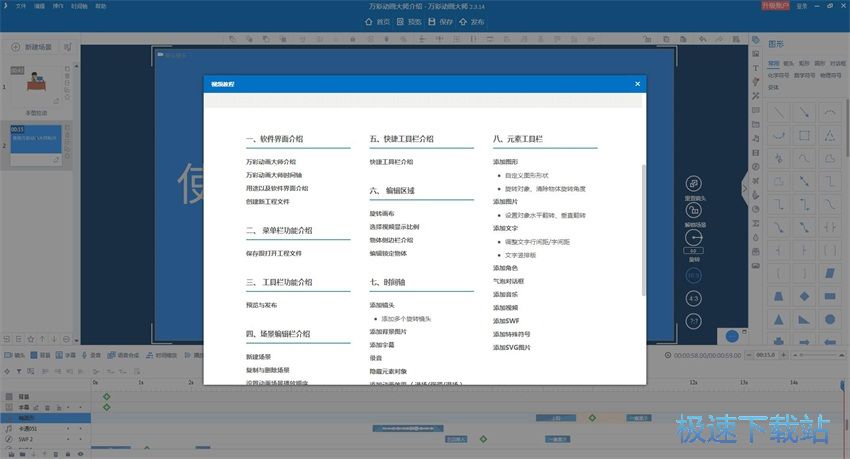Open tutorial link 预览与发布
Image resolution: width=850 pixels, height=459 pixels.
pyautogui.click(x=261, y=305)
